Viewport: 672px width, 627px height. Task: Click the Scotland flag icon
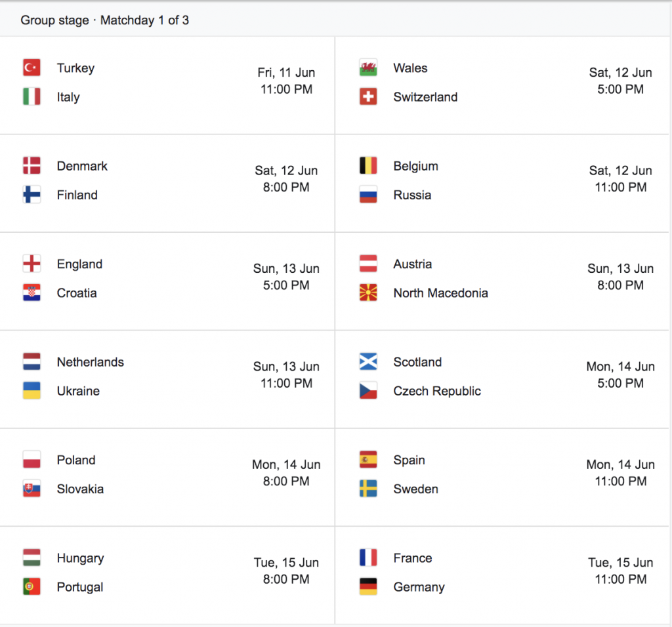(368, 362)
